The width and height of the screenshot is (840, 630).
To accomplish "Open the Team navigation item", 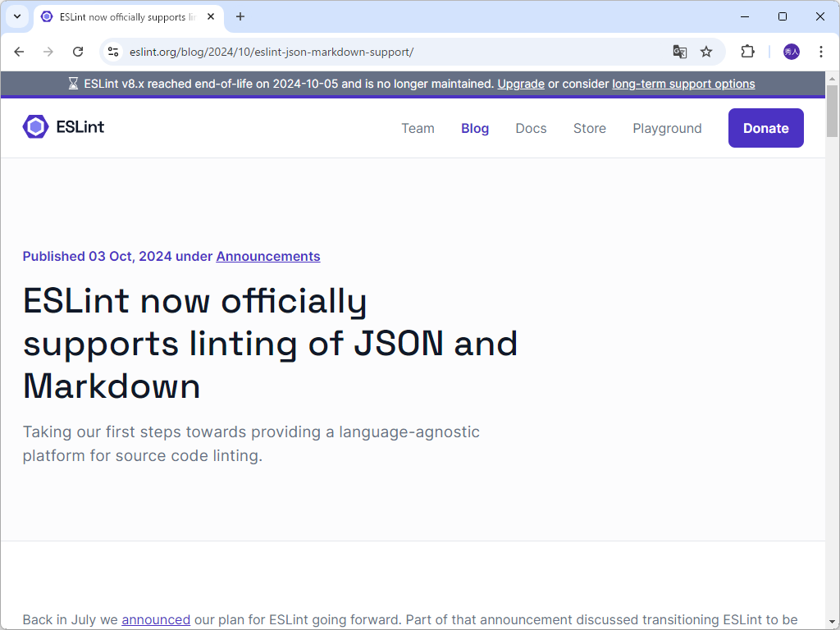I will tap(418, 129).
